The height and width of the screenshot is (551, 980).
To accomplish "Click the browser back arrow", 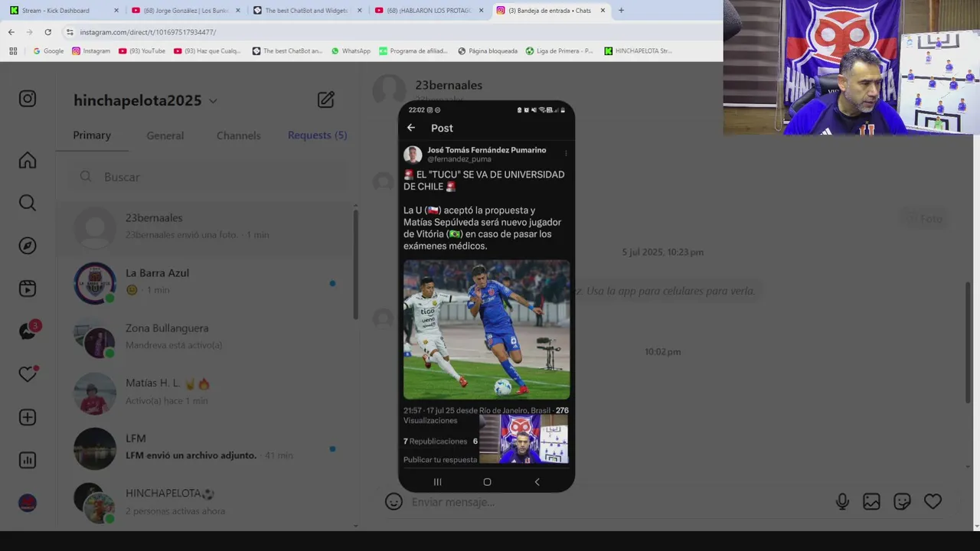I will 11,32.
